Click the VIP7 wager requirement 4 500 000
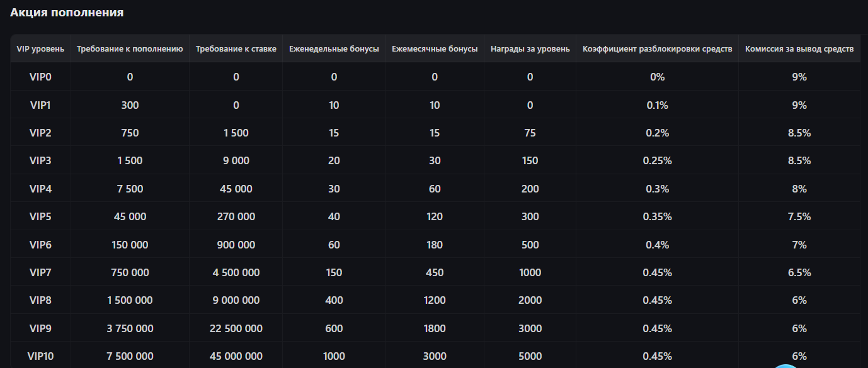Viewport: 868px width, 368px height. tap(236, 272)
